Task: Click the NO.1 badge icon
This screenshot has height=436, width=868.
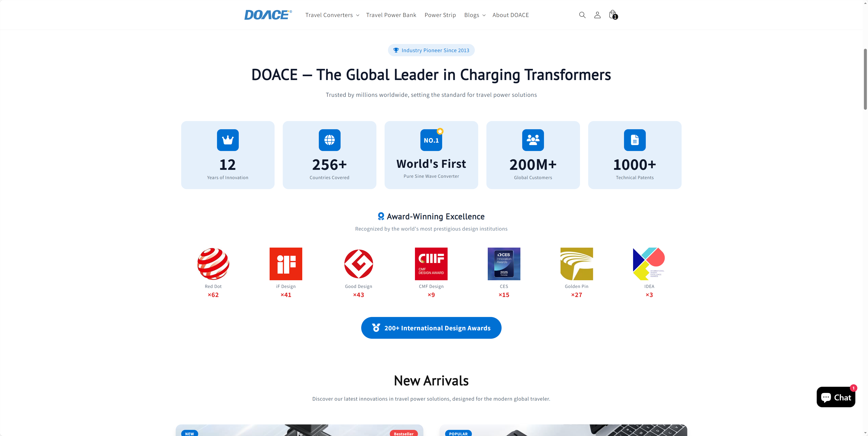Action: click(431, 140)
